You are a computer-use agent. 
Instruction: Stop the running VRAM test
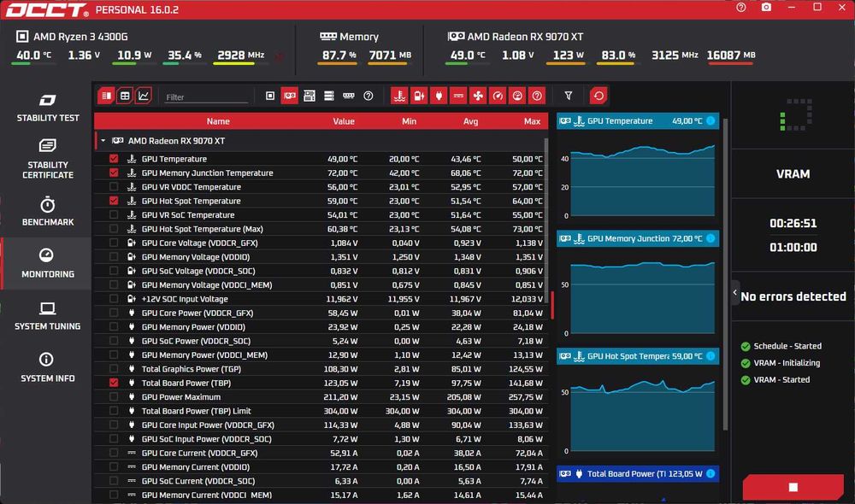point(793,487)
